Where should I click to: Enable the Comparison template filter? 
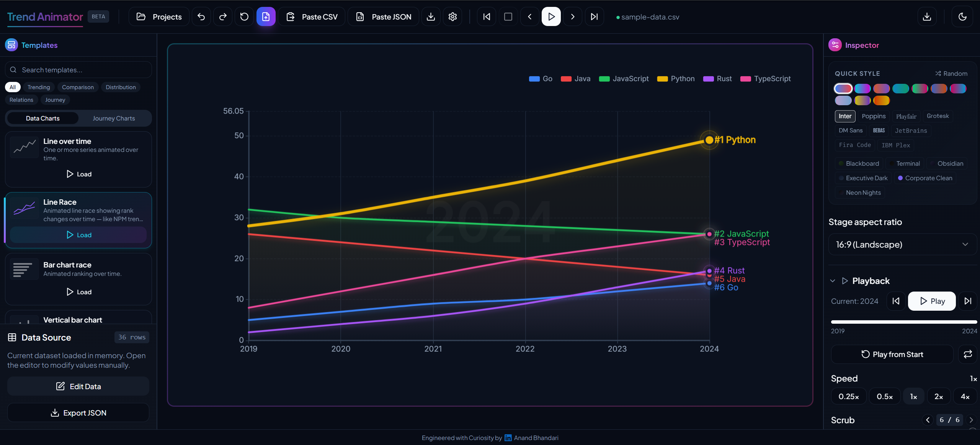coord(78,87)
